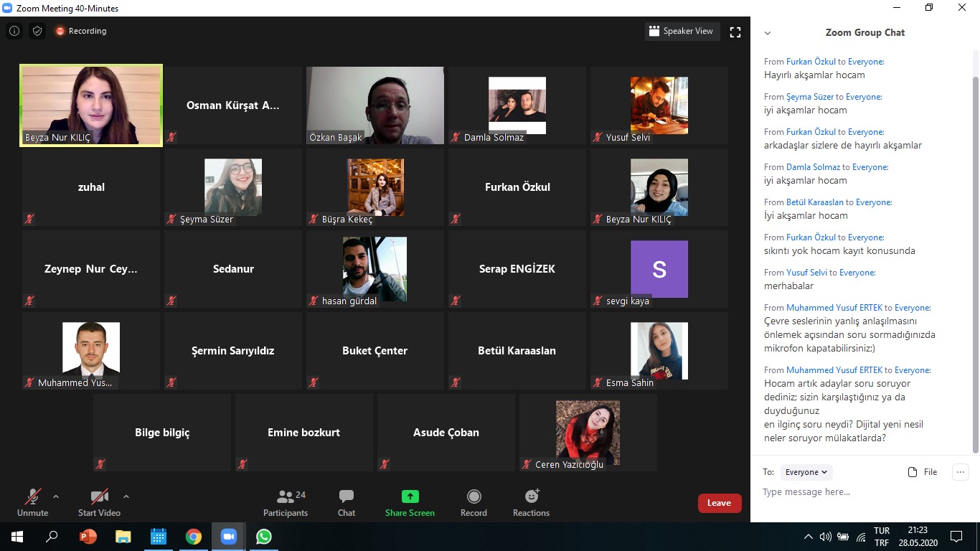This screenshot has width=980, height=551.
Task: Unmute the microphone
Action: (x=32, y=502)
